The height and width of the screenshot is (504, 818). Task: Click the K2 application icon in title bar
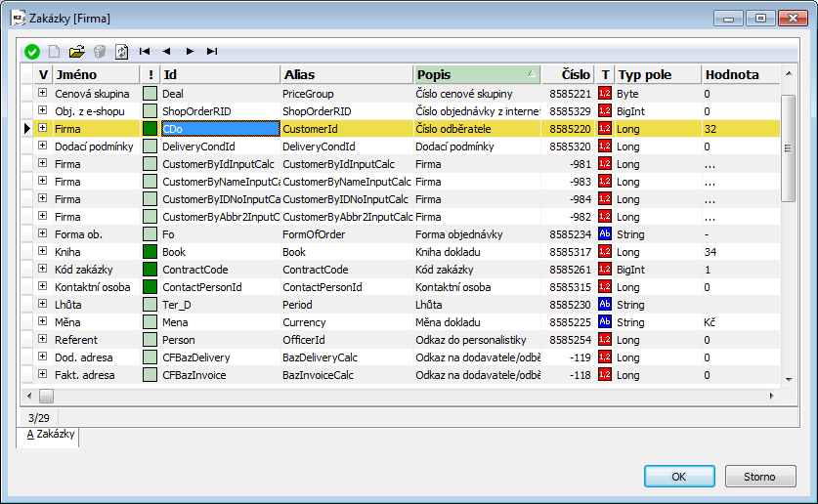[x=18, y=19]
